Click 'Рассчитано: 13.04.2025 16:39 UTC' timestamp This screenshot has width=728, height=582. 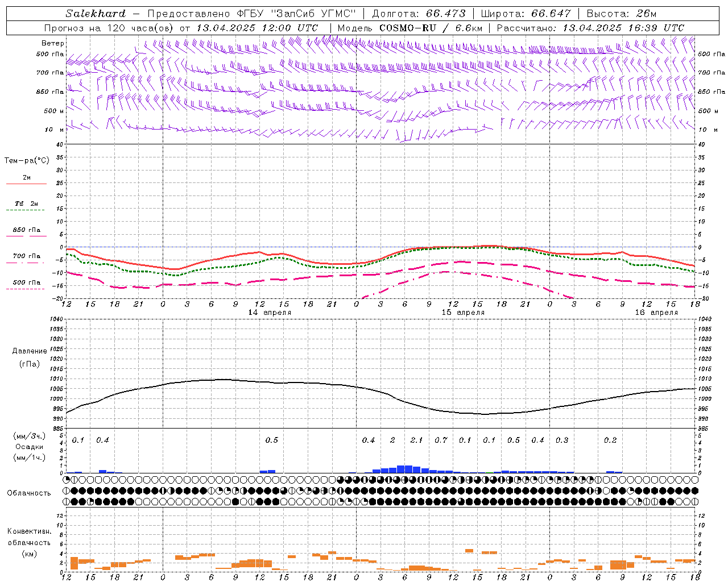coord(590,28)
